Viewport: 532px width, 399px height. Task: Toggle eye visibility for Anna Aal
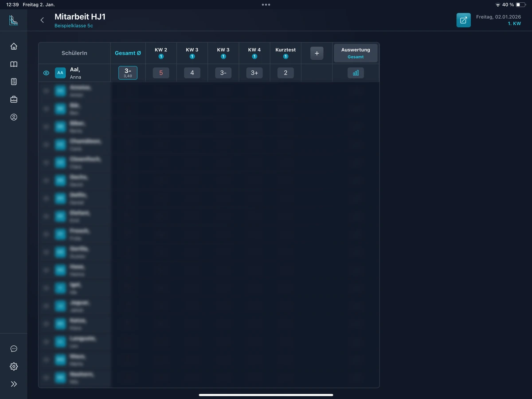tap(46, 73)
